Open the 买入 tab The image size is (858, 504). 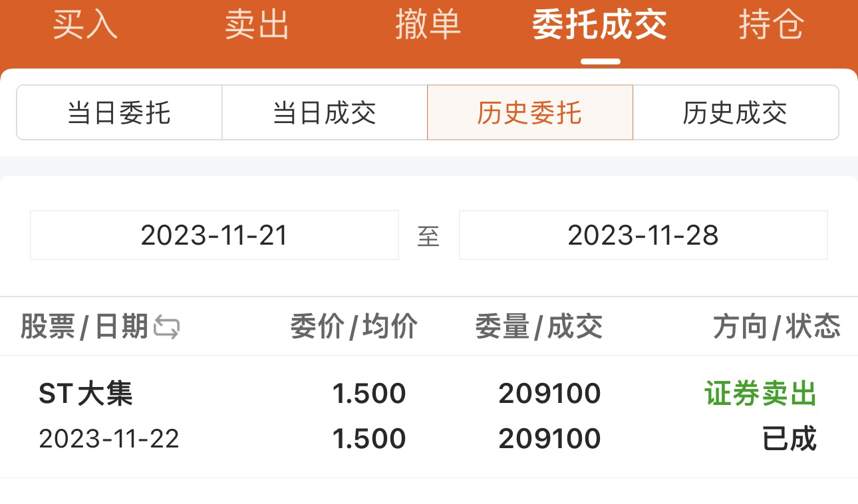coord(86,25)
